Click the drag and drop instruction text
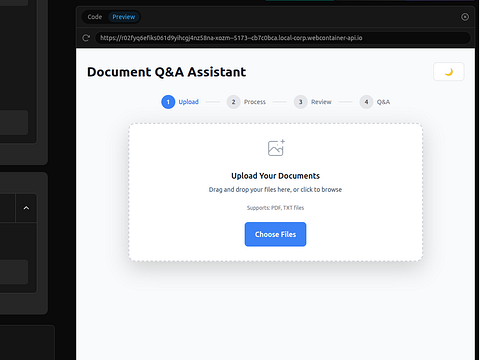 (x=275, y=190)
